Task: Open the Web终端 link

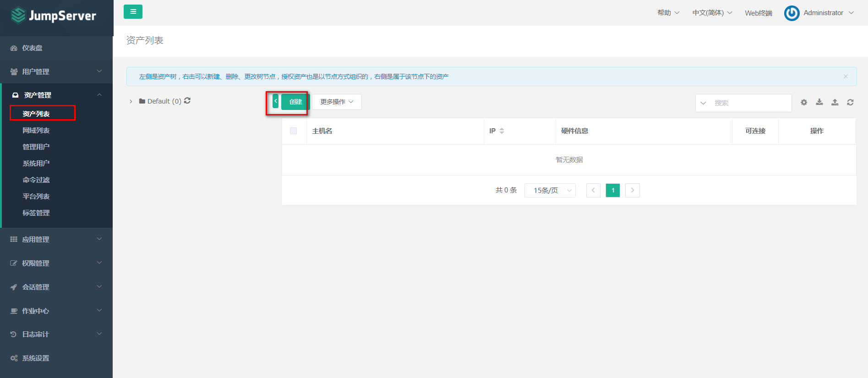Action: pos(759,13)
